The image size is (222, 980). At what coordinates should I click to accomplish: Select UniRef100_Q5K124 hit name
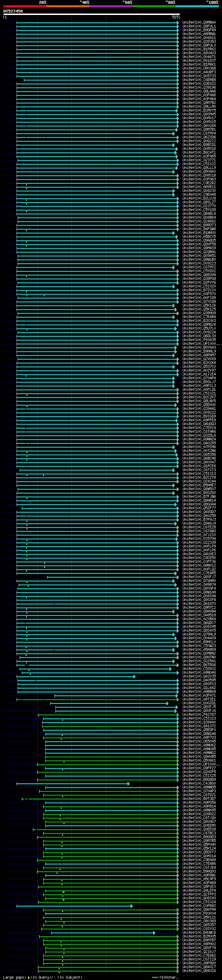(x=199, y=848)
